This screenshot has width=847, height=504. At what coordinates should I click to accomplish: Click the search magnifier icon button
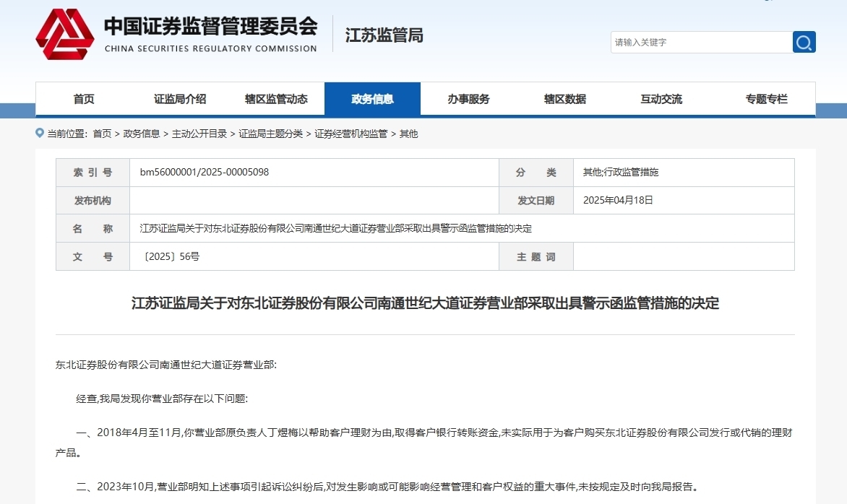pos(804,42)
